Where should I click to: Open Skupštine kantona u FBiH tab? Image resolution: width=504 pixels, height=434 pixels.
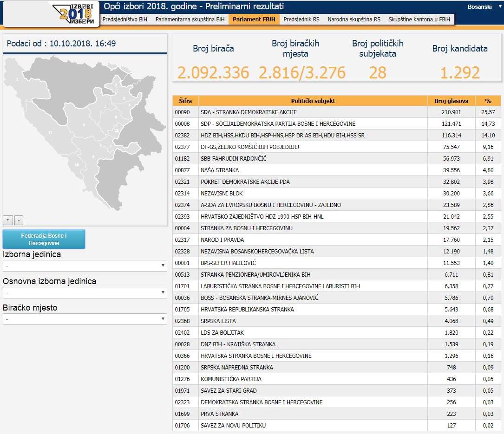(419, 19)
